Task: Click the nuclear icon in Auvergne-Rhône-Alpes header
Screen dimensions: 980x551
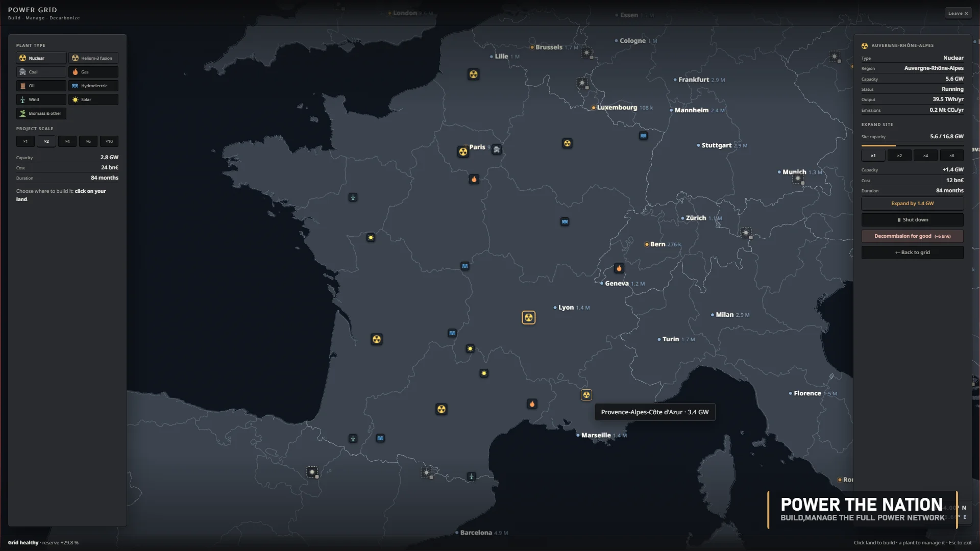Action: pos(865,46)
